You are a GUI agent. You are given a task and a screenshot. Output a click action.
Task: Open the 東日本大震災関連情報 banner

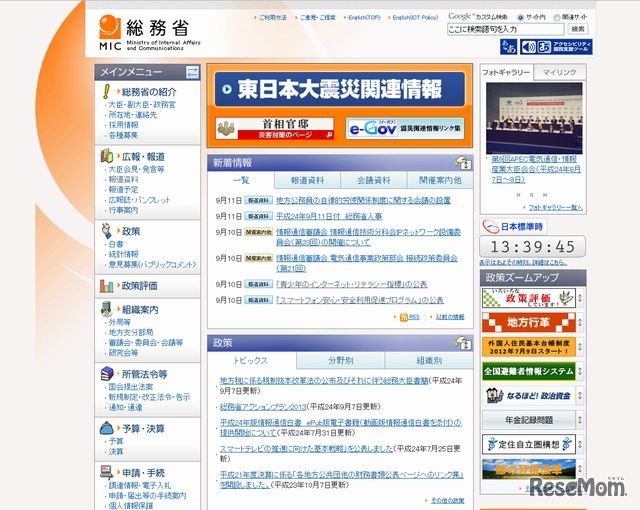click(x=340, y=89)
